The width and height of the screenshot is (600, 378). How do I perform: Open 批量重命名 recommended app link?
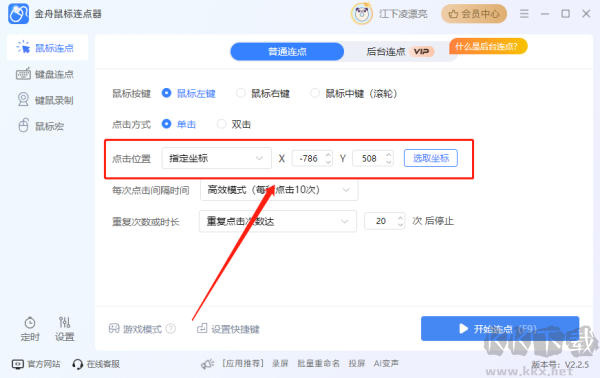point(318,363)
